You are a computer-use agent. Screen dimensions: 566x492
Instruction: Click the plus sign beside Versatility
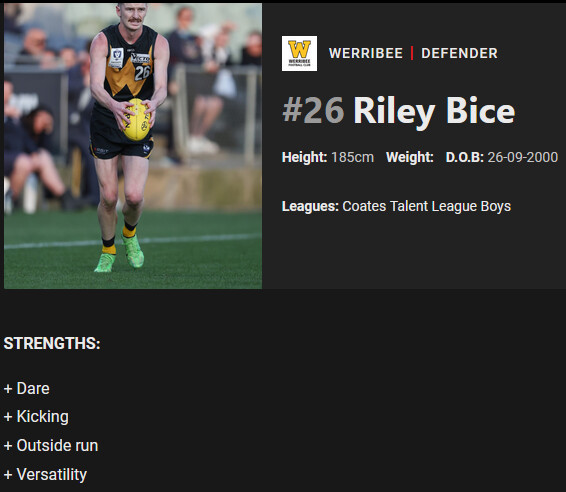[8, 475]
